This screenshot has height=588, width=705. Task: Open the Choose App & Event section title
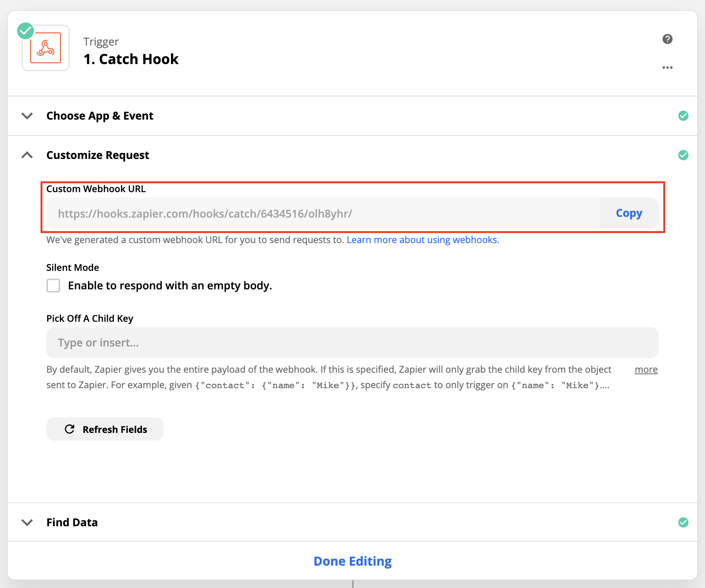tap(100, 116)
